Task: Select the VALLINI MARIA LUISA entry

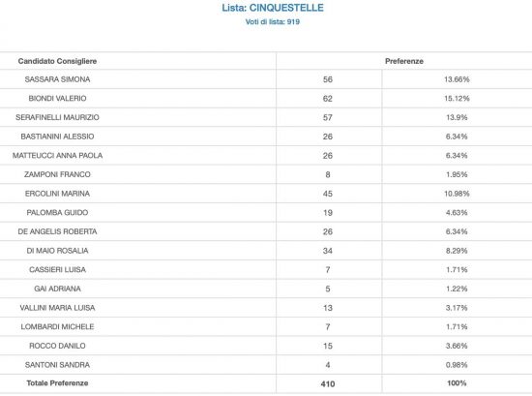Action: click(x=57, y=308)
